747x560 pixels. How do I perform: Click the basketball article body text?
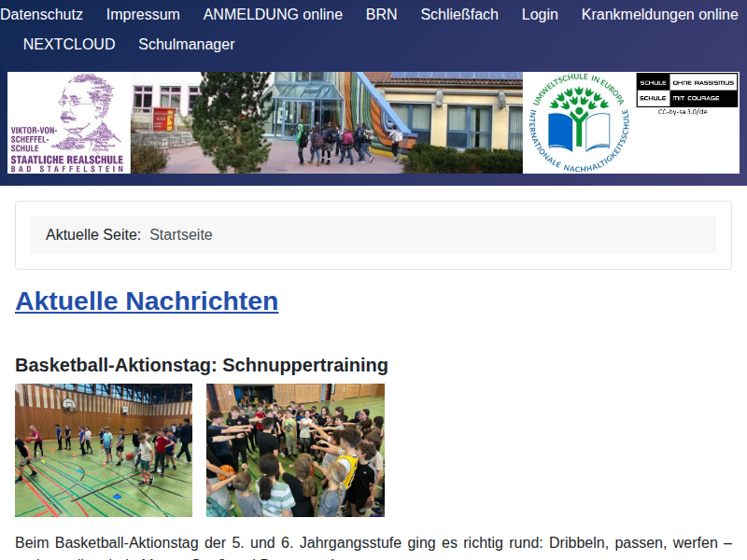[373, 542]
